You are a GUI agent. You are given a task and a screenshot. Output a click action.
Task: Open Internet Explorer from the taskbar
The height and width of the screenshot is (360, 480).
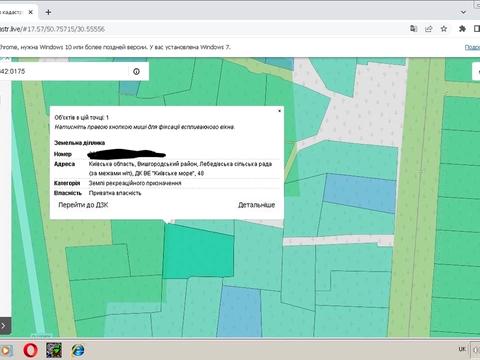tap(78, 350)
